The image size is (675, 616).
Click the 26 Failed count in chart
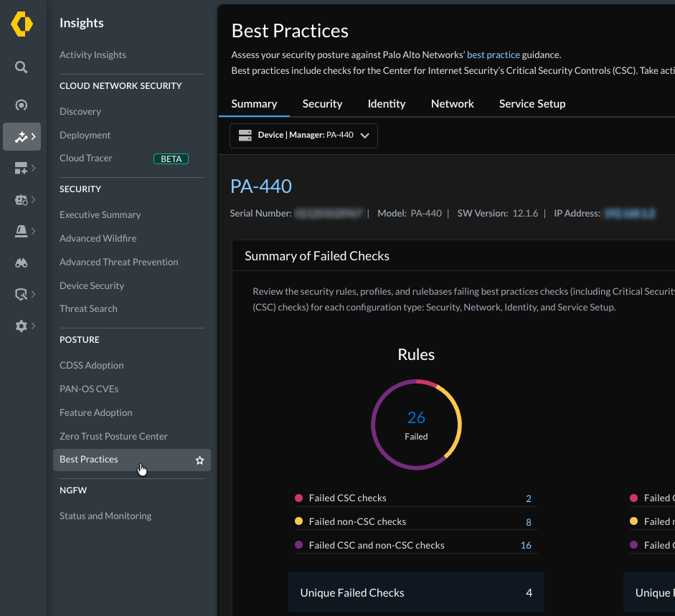pos(416,417)
